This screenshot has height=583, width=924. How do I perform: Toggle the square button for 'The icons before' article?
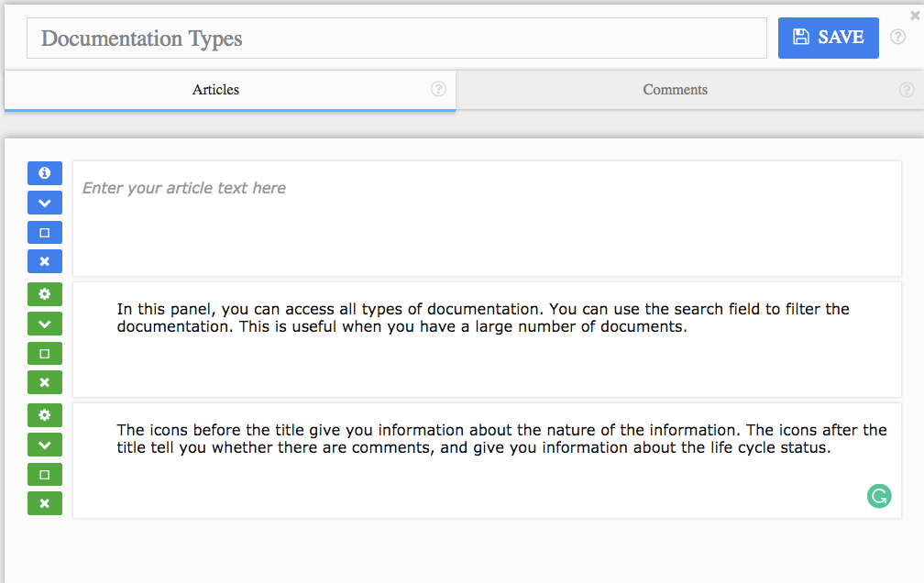(45, 475)
